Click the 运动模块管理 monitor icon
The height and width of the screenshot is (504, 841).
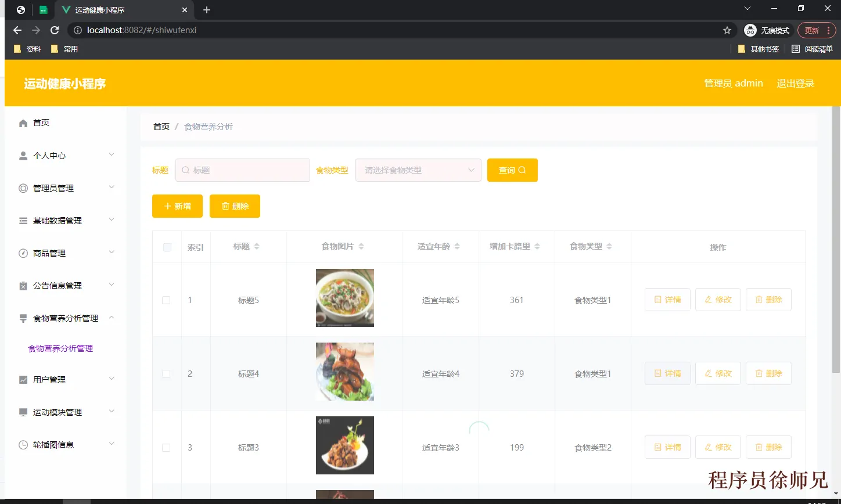click(x=23, y=412)
